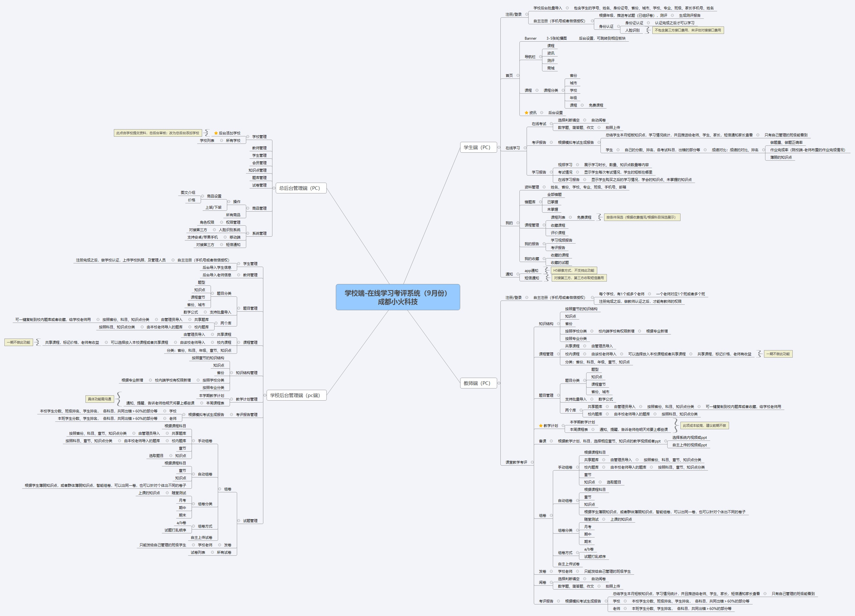The height and width of the screenshot is (616, 855).
Task: Click the star marker beside 后台添加学校
Action: [216, 133]
